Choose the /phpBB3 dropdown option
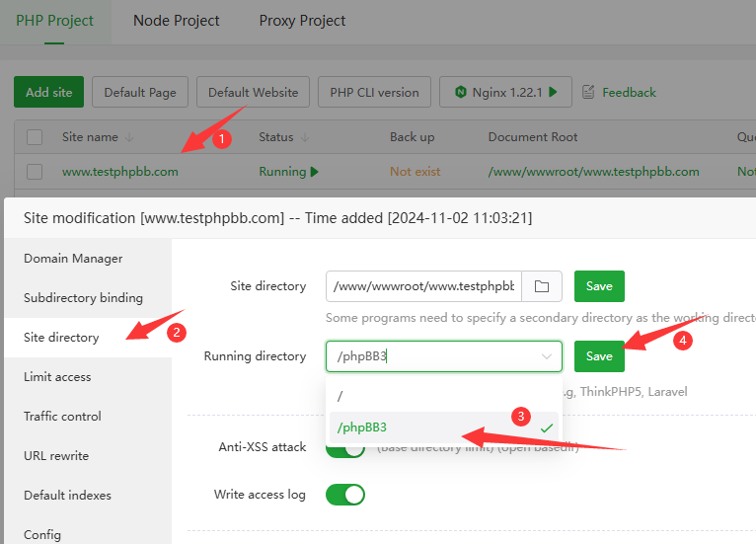 (443, 427)
